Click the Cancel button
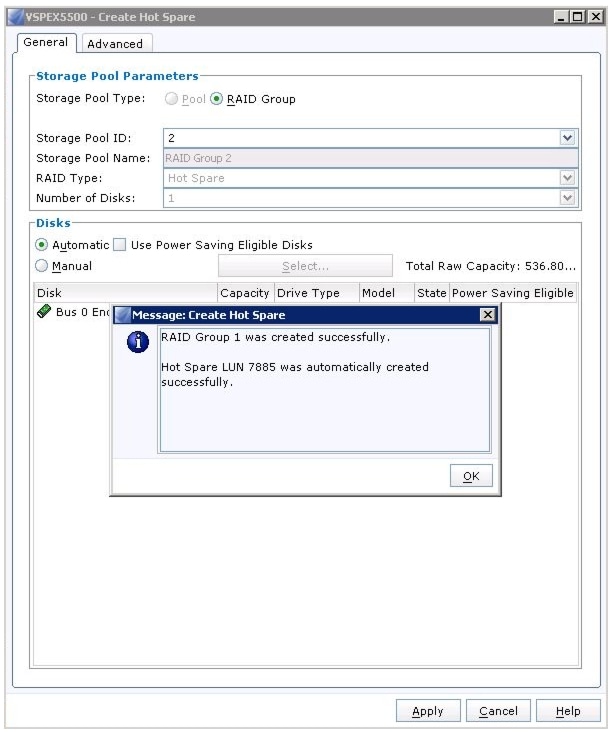Viewport: 612px width, 732px height. (x=498, y=711)
